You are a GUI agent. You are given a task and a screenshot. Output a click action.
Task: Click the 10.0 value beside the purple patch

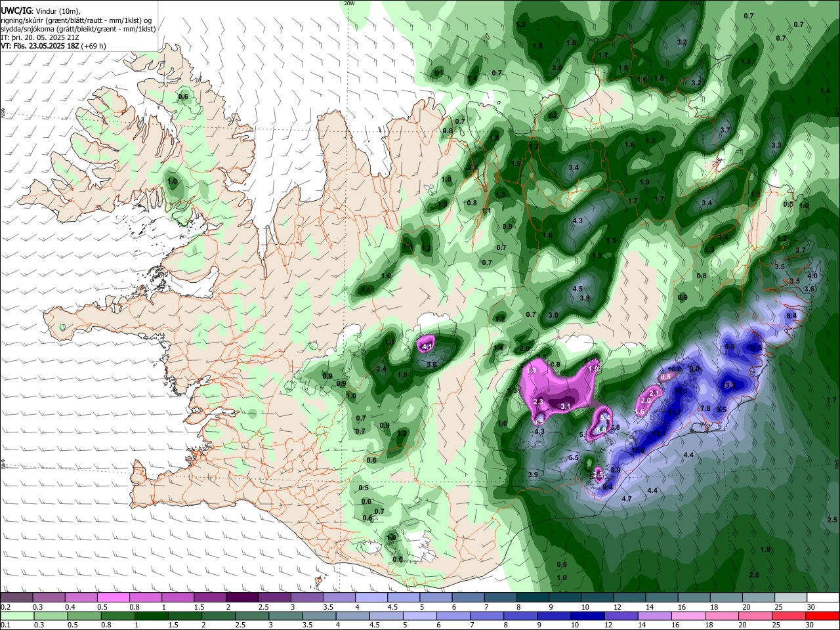coord(675,369)
